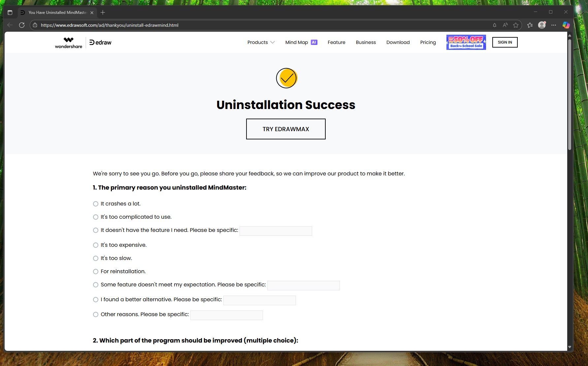Click the TRY EDRAWMAX button
The image size is (588, 366).
(x=286, y=129)
